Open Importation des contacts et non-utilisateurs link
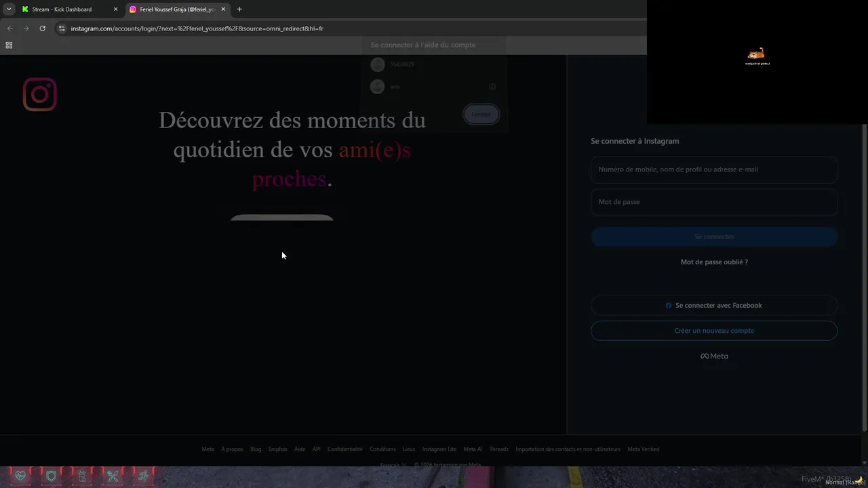This screenshot has height=488, width=868. click(568, 449)
